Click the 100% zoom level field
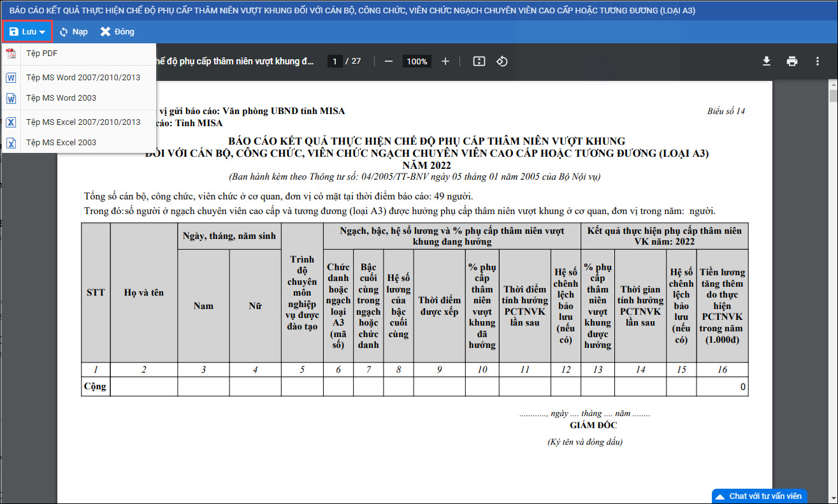 (417, 61)
